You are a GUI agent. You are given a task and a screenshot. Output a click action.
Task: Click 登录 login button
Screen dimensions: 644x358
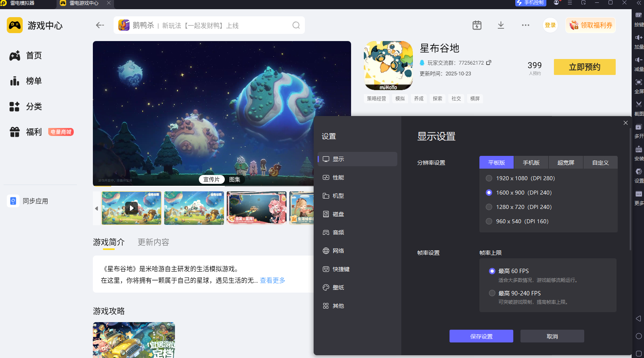[x=550, y=25]
